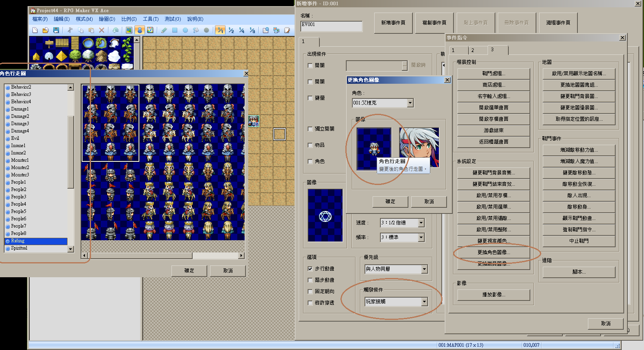Click the Save Project floppy icon
This screenshot has width=644, height=350.
[56, 30]
